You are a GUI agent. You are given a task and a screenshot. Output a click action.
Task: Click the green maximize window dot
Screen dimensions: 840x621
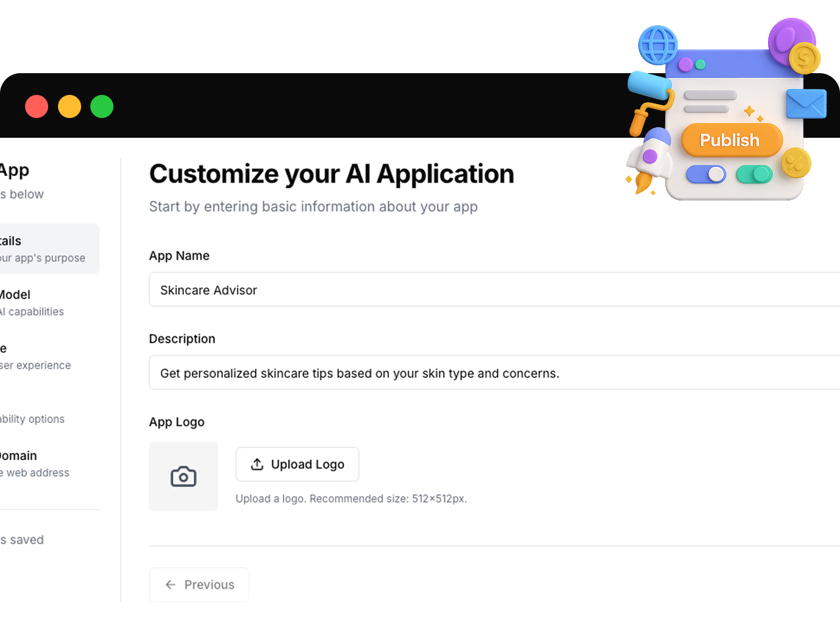(102, 106)
